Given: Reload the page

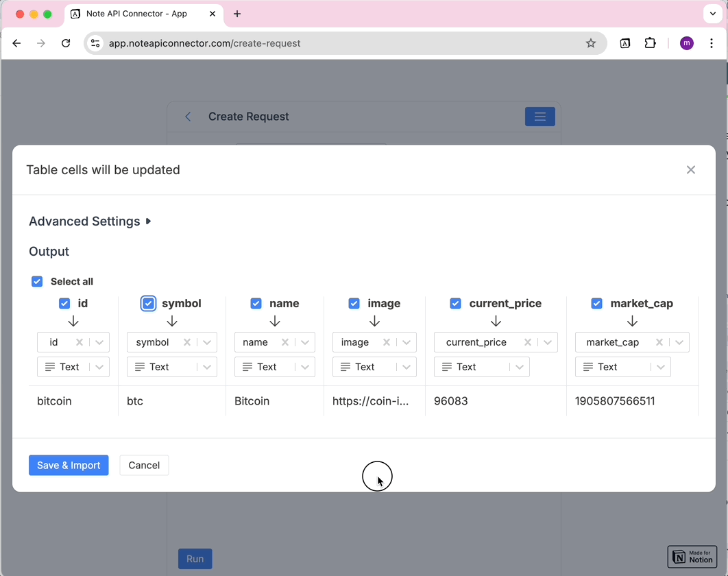Looking at the screenshot, I should [x=66, y=43].
